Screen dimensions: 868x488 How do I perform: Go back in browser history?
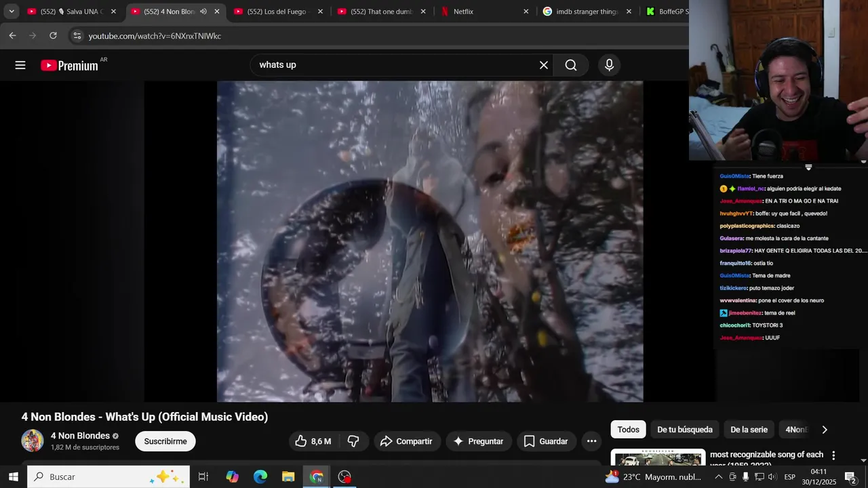12,35
